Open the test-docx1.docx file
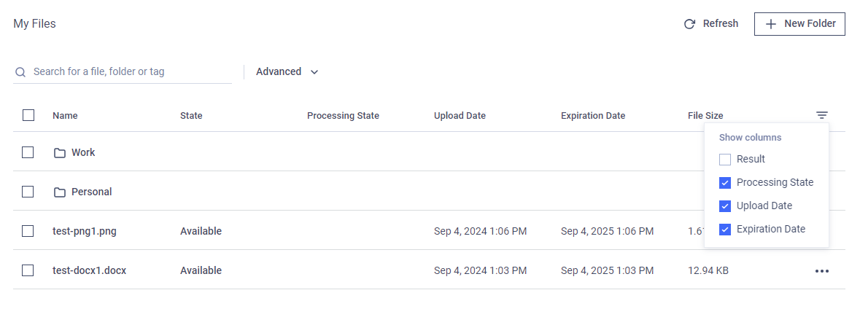The image size is (868, 317). click(x=89, y=270)
